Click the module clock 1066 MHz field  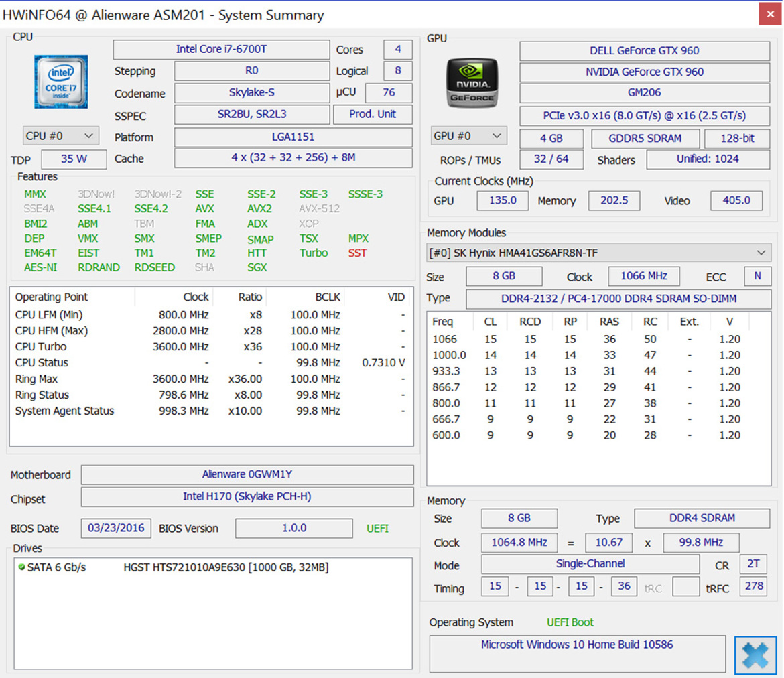point(644,276)
